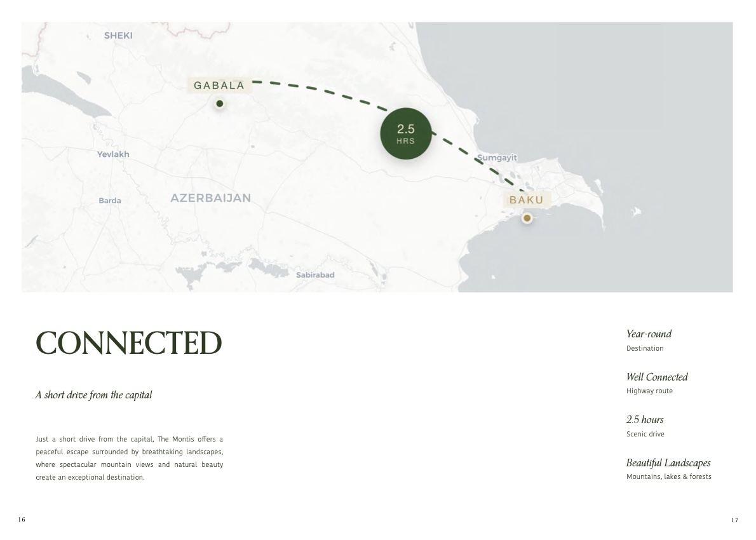
Task: Select the Year-round Destination item
Action: [649, 341]
